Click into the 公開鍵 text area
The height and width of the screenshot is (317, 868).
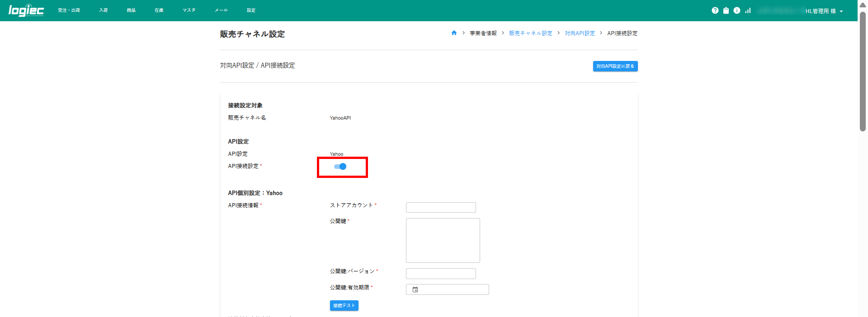[x=443, y=240]
